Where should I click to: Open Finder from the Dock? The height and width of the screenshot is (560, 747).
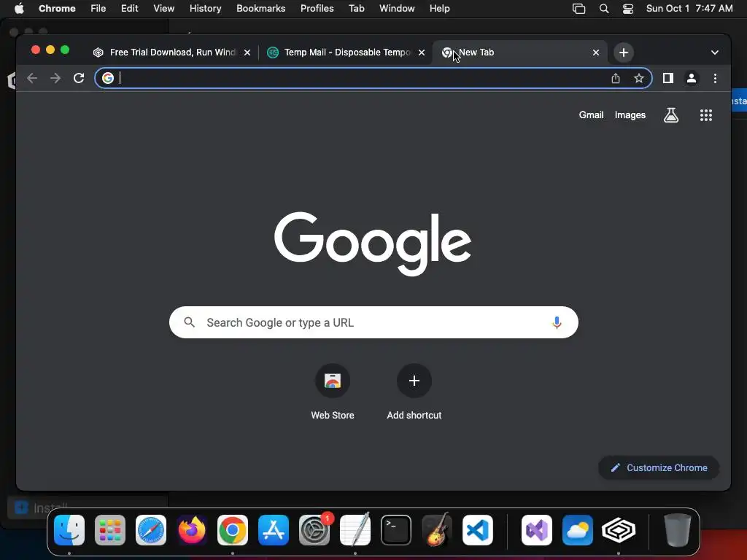click(69, 529)
